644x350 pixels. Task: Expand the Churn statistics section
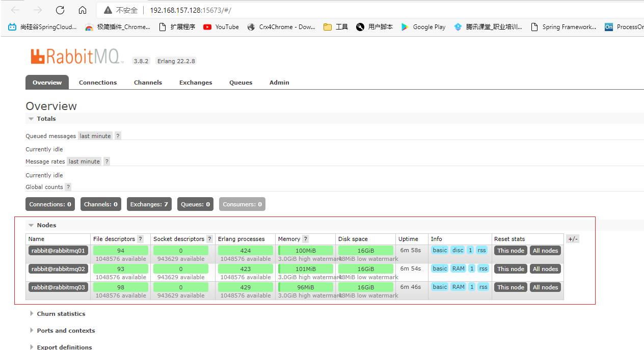click(x=58, y=314)
